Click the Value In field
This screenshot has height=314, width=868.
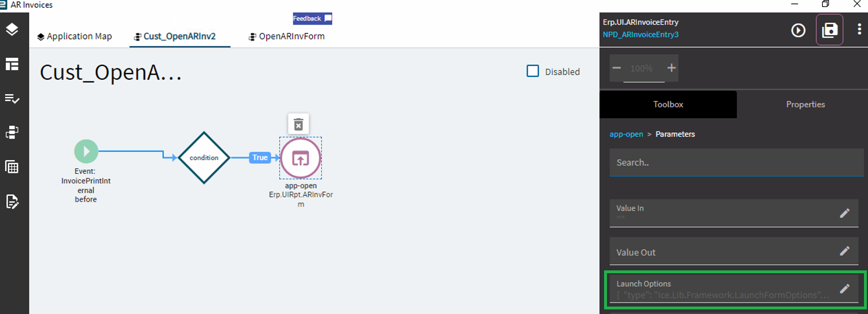pos(734,213)
